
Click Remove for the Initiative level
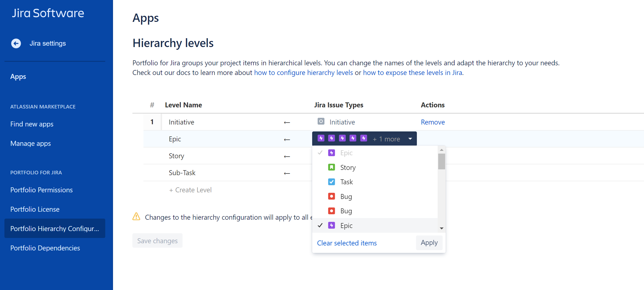click(x=433, y=122)
